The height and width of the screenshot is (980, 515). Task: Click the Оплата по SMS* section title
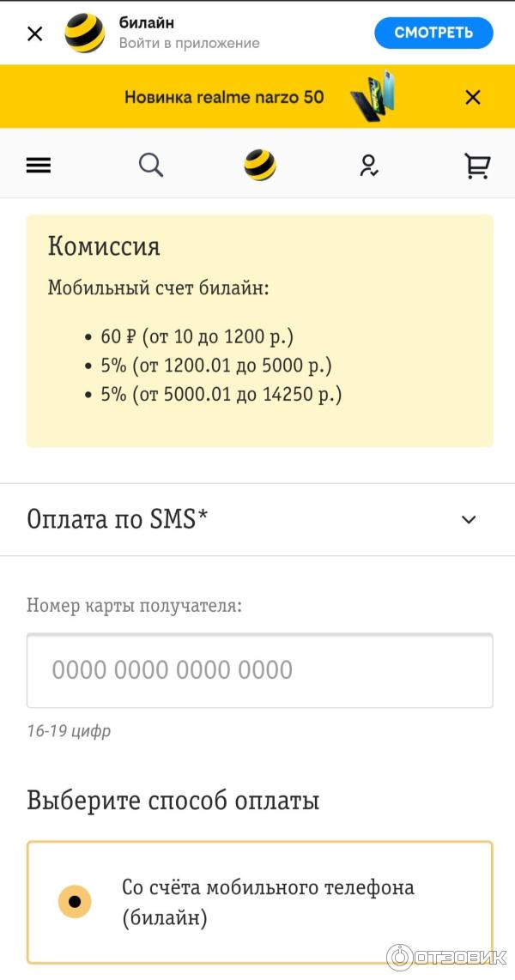click(118, 519)
